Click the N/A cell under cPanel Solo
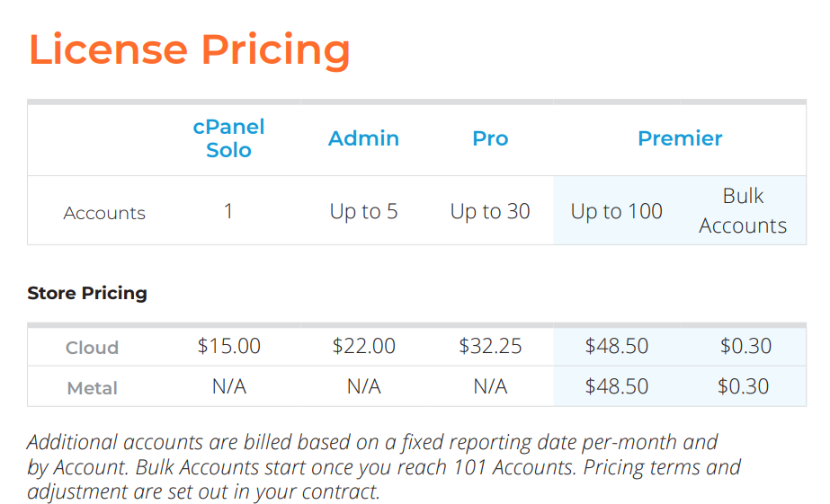 coord(229,386)
